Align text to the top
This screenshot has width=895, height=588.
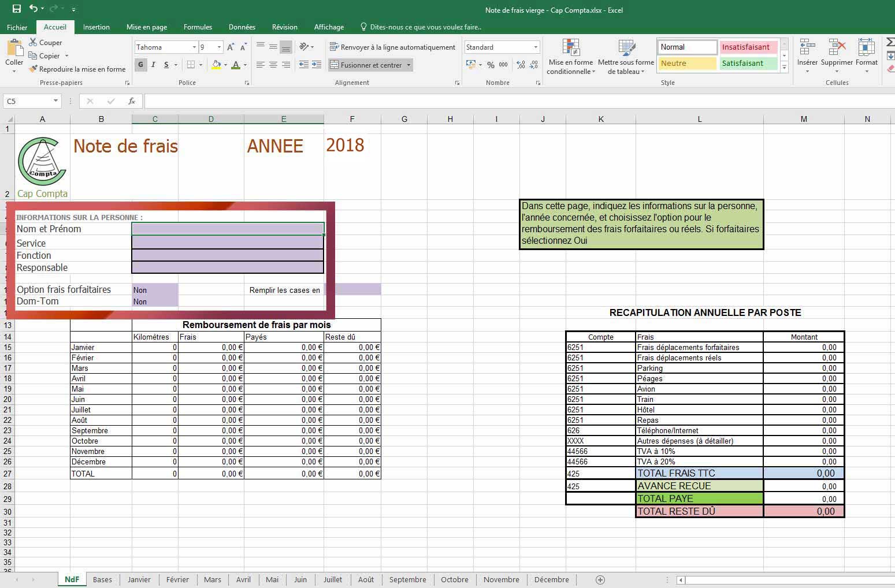(x=261, y=47)
